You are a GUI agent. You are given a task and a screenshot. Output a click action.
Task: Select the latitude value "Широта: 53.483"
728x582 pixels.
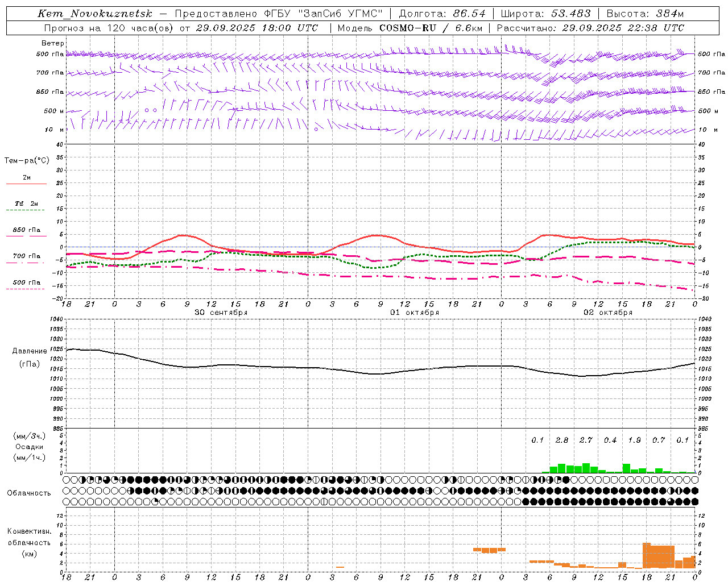547,14
